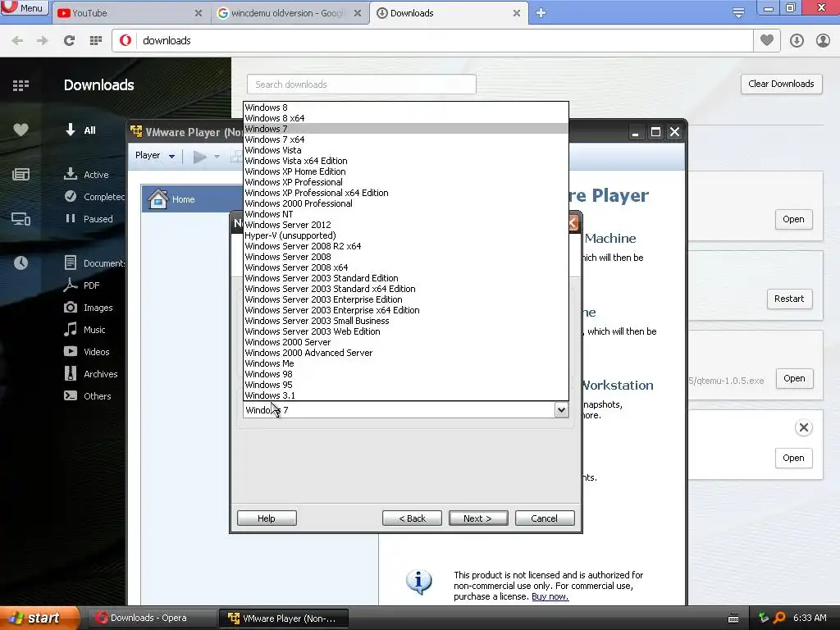This screenshot has width=840, height=630.
Task: Pick Windows Server 2003 Web Edition
Action: pyautogui.click(x=405, y=331)
